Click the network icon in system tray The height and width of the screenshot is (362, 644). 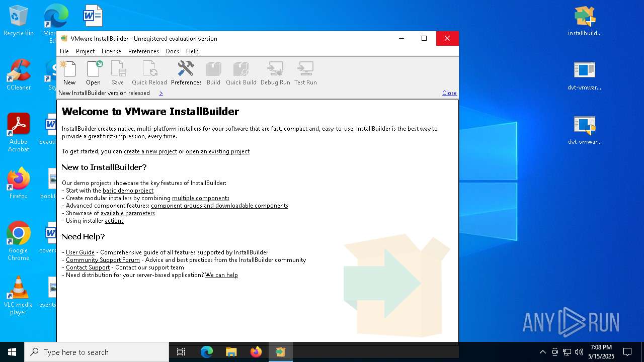pos(567,352)
